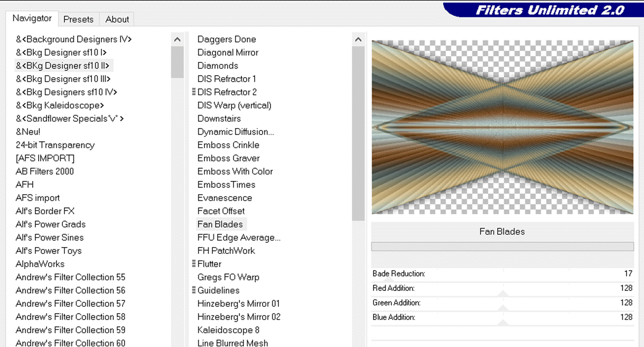This screenshot has width=644, height=347.
Task: Adjust the Red Addition slider
Action: (x=502, y=293)
